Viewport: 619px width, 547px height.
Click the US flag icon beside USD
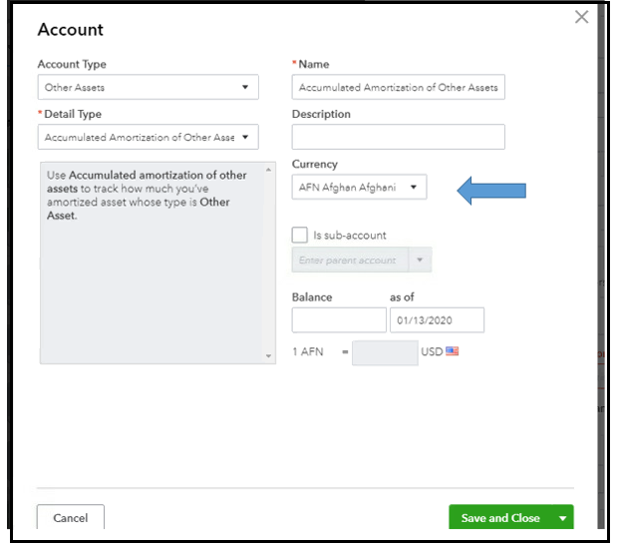[452, 352]
